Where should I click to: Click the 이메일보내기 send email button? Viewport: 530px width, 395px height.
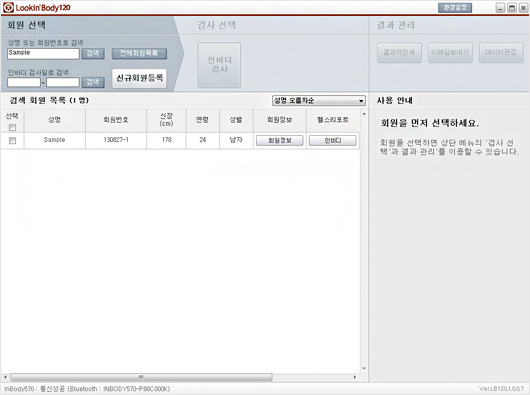(x=450, y=52)
